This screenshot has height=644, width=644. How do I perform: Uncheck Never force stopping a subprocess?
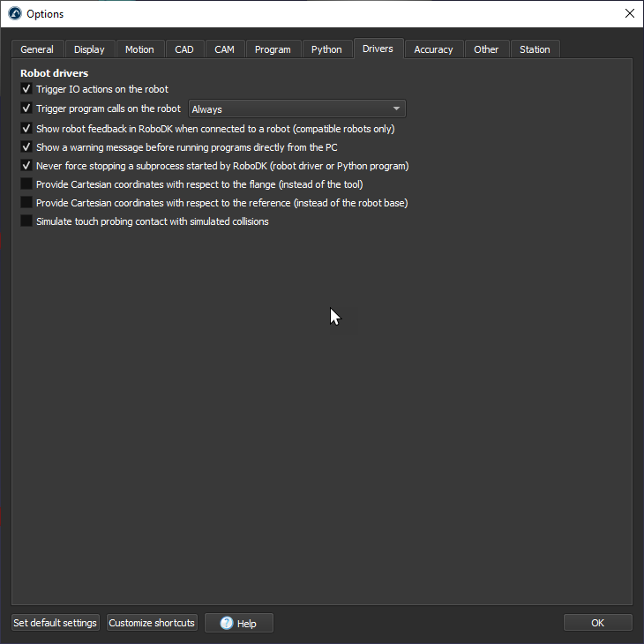click(x=26, y=166)
